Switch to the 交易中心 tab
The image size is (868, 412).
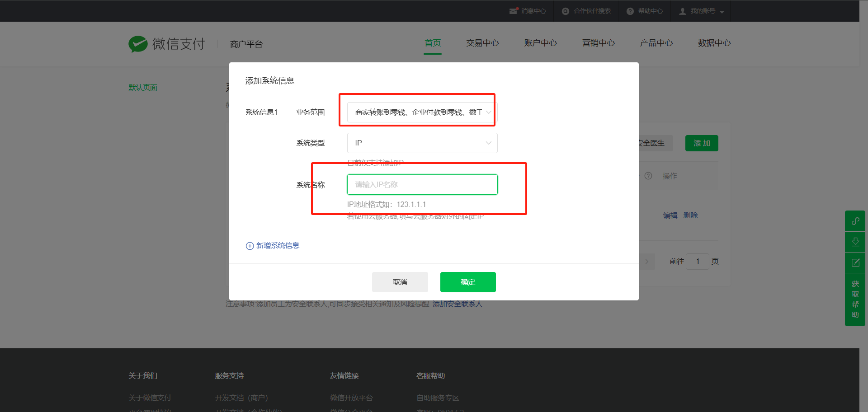click(482, 43)
